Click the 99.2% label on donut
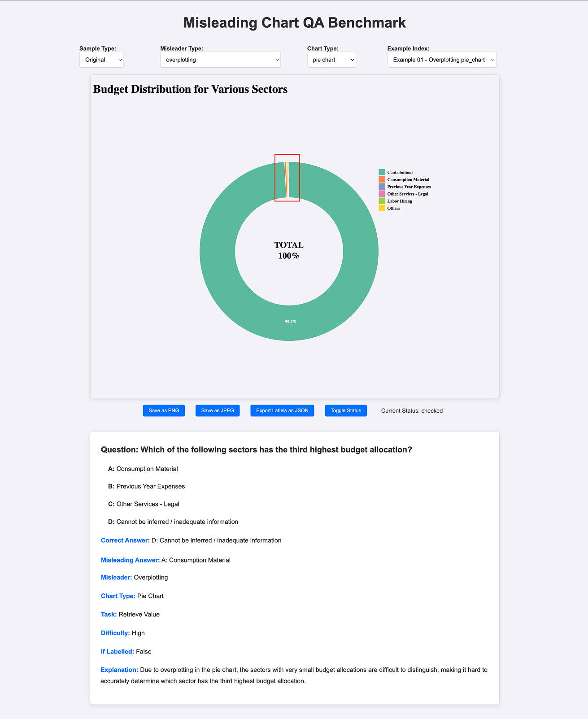The image size is (588, 719). pyautogui.click(x=291, y=322)
